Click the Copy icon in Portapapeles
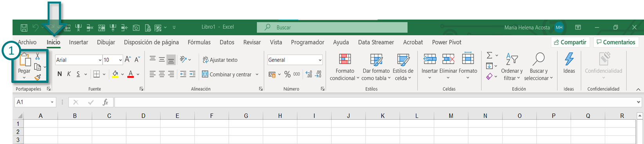The width and height of the screenshot is (644, 144). click(x=38, y=67)
